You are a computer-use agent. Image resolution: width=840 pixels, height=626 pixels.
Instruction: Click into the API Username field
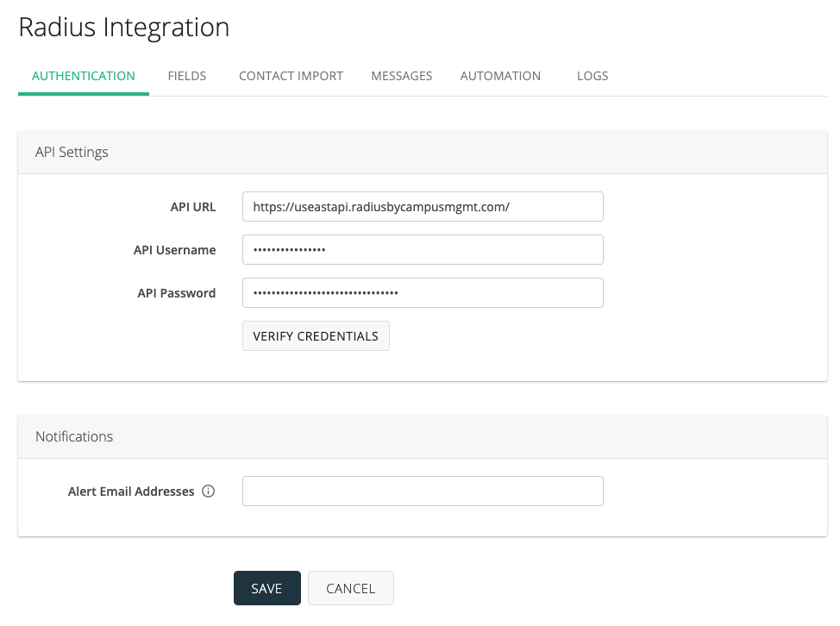423,250
